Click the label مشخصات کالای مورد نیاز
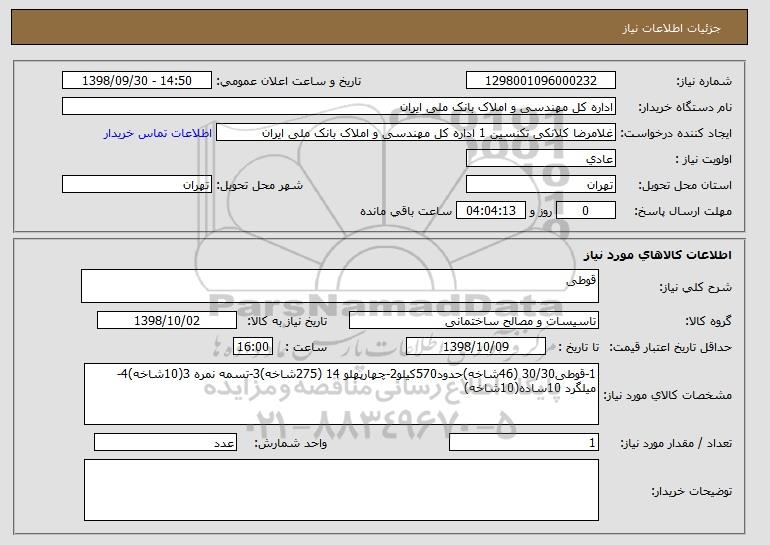Image resolution: width=770 pixels, height=545 pixels. (667, 395)
